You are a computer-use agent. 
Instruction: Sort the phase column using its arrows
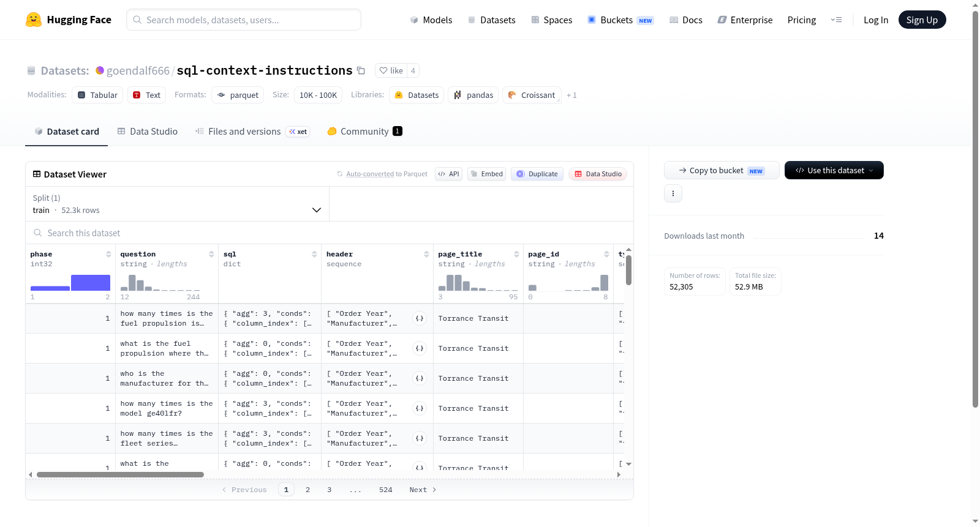click(108, 254)
